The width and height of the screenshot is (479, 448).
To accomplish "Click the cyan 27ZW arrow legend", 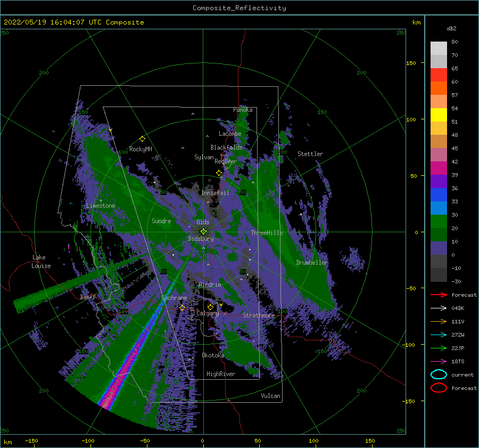I will [439, 335].
